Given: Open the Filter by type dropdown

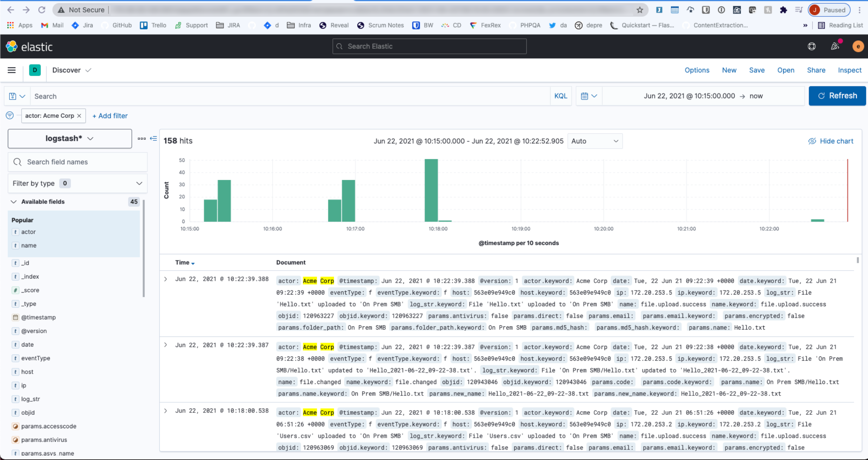Looking at the screenshot, I should point(78,183).
